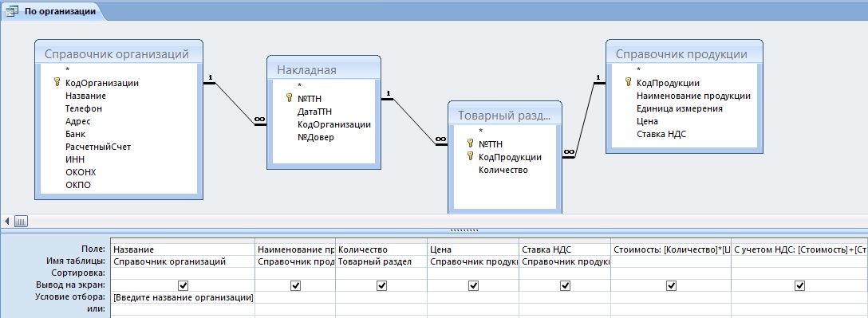
Task: Click the Сортировка cell under 'Цена' column
Action: tap(473, 273)
